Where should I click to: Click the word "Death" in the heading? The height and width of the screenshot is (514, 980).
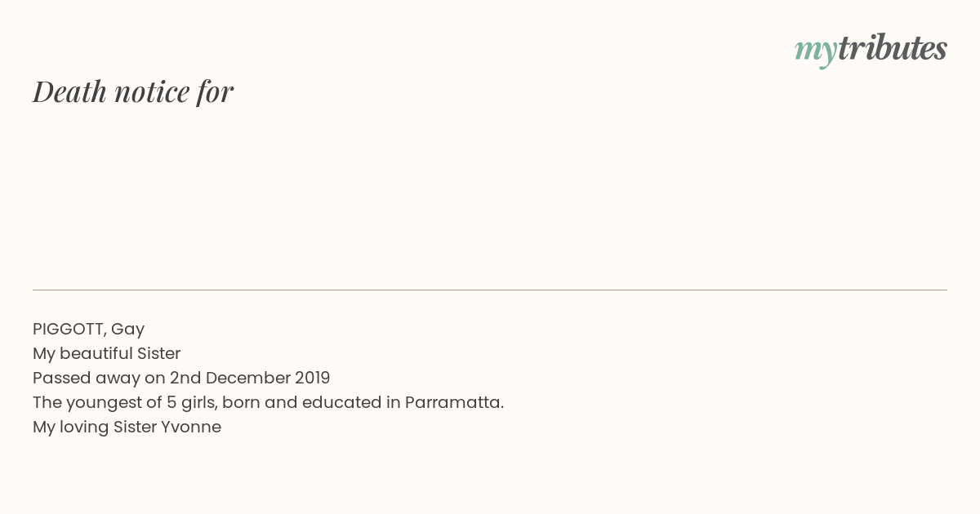coord(69,91)
